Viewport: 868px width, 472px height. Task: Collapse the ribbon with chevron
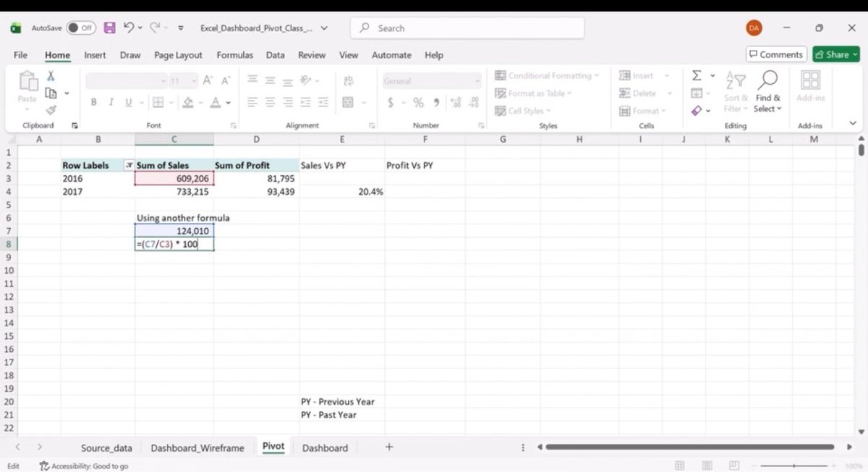point(852,125)
